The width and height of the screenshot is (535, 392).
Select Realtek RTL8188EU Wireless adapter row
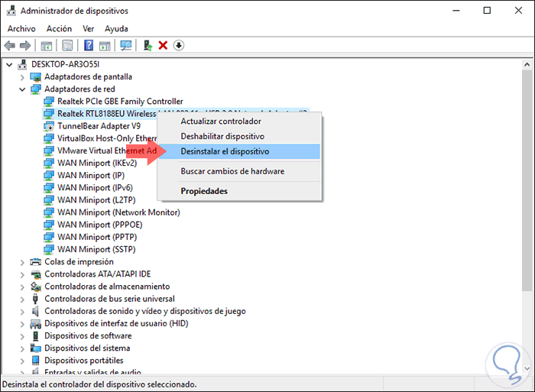(99, 114)
